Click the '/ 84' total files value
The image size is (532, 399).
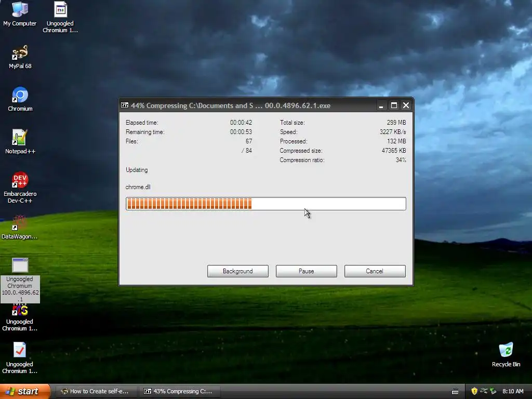[247, 150]
